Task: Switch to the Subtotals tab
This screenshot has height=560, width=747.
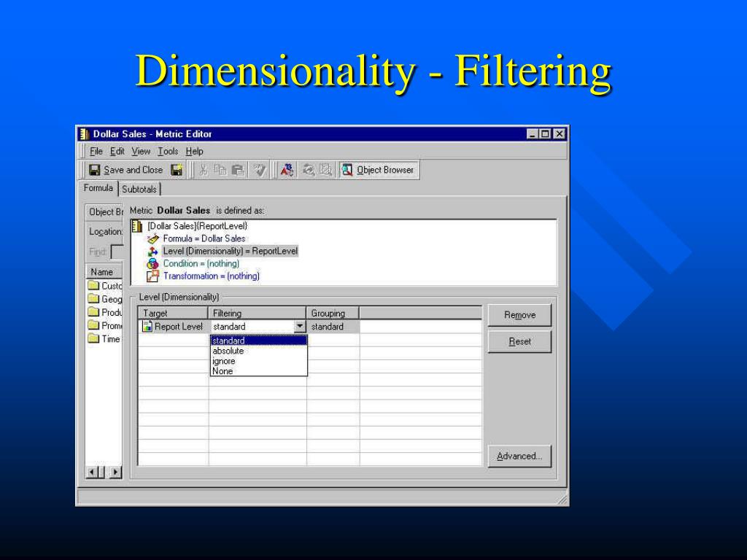Action: [x=139, y=190]
